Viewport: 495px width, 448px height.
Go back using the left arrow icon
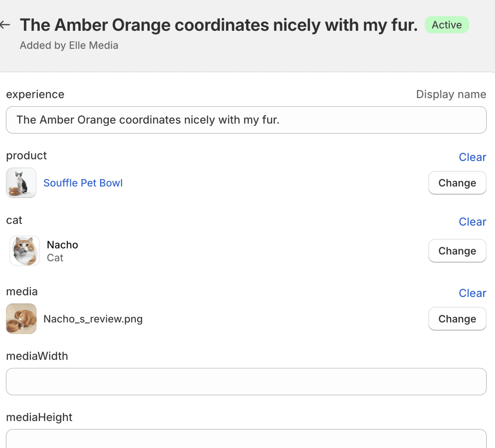click(x=5, y=25)
